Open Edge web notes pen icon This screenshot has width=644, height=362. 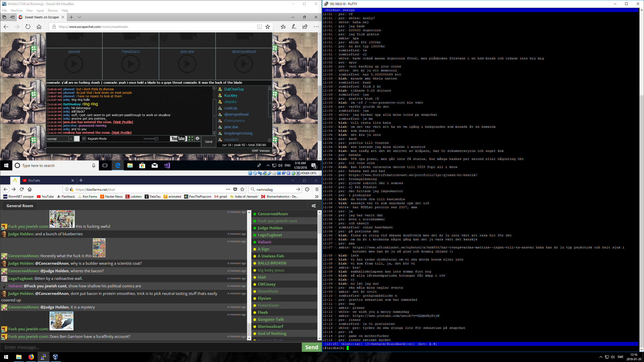coord(294,27)
